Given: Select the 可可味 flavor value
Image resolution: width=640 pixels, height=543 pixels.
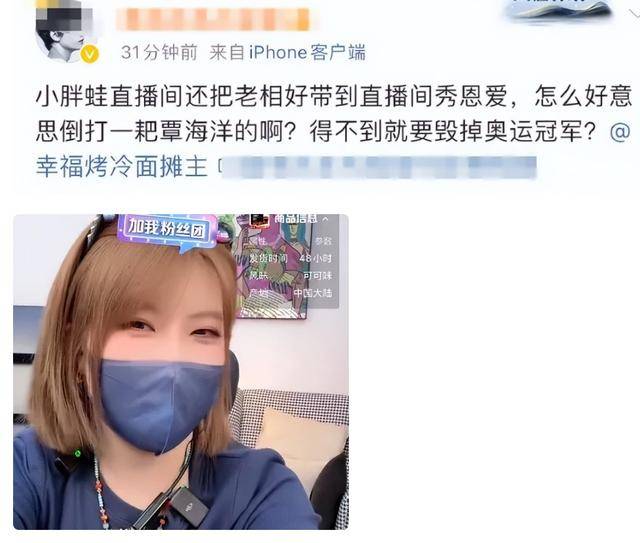Looking at the screenshot, I should click(x=317, y=276).
